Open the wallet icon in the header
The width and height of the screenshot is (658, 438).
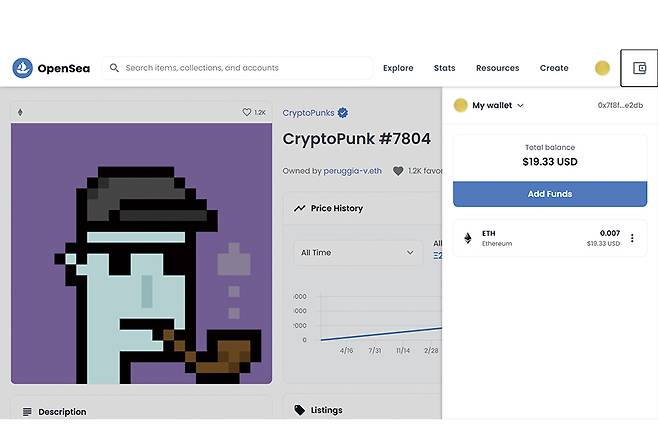click(x=639, y=68)
